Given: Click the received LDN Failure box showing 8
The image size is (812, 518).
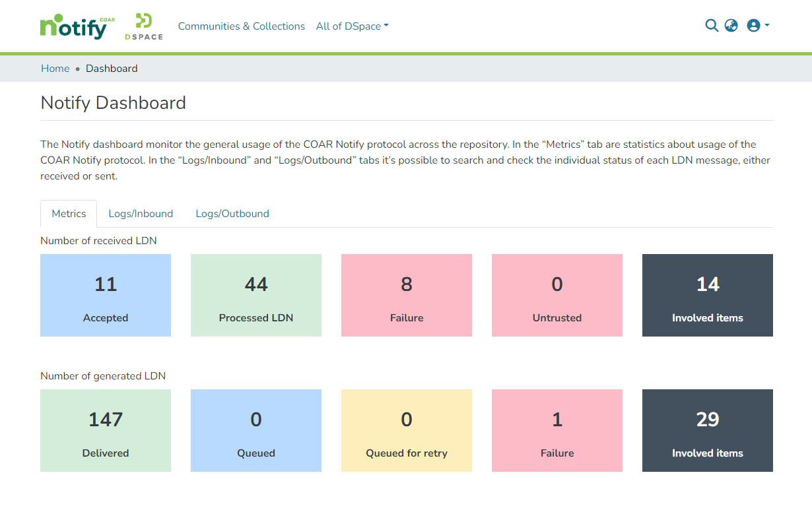Looking at the screenshot, I should tap(407, 296).
